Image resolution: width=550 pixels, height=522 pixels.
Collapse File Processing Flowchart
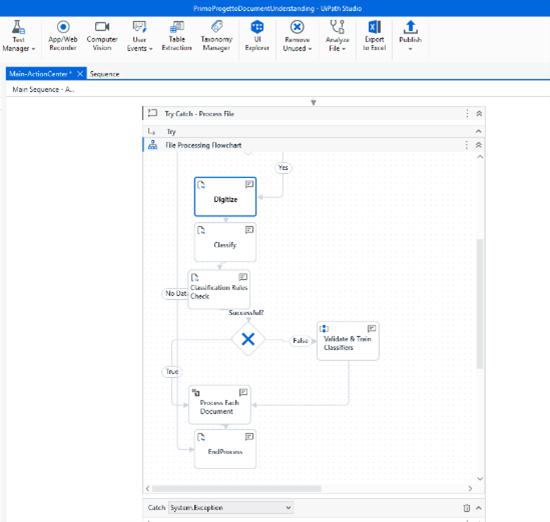pyautogui.click(x=478, y=145)
